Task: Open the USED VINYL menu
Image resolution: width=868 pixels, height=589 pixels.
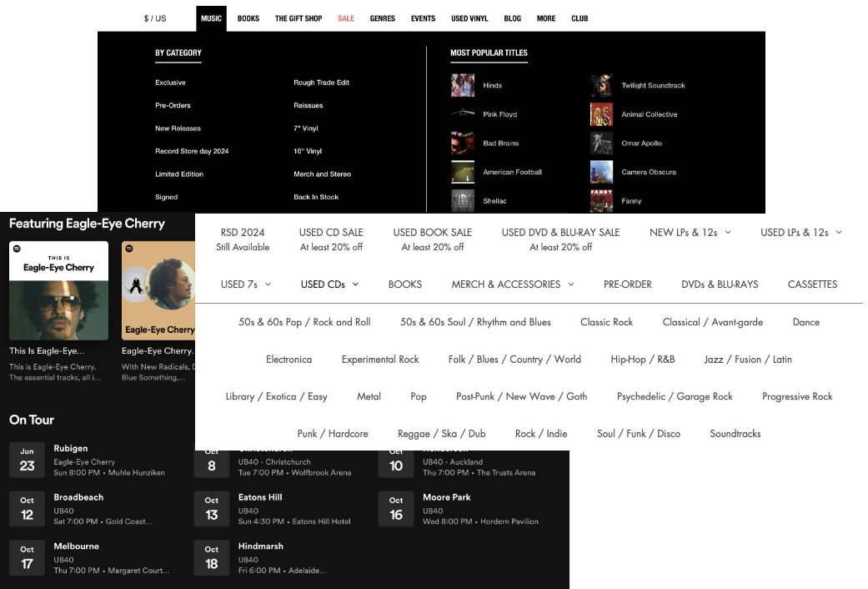Action: coord(469,18)
